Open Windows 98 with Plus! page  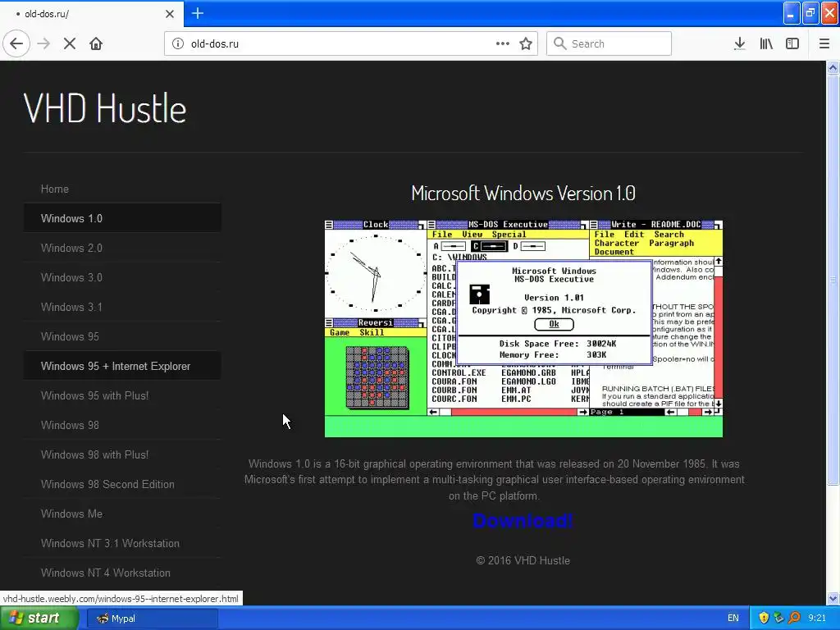tap(123, 454)
